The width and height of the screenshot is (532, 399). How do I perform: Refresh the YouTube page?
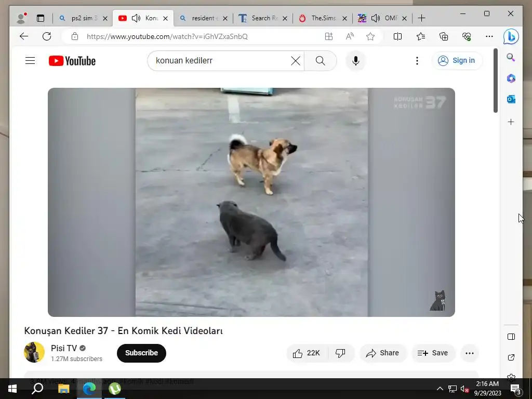point(47,36)
